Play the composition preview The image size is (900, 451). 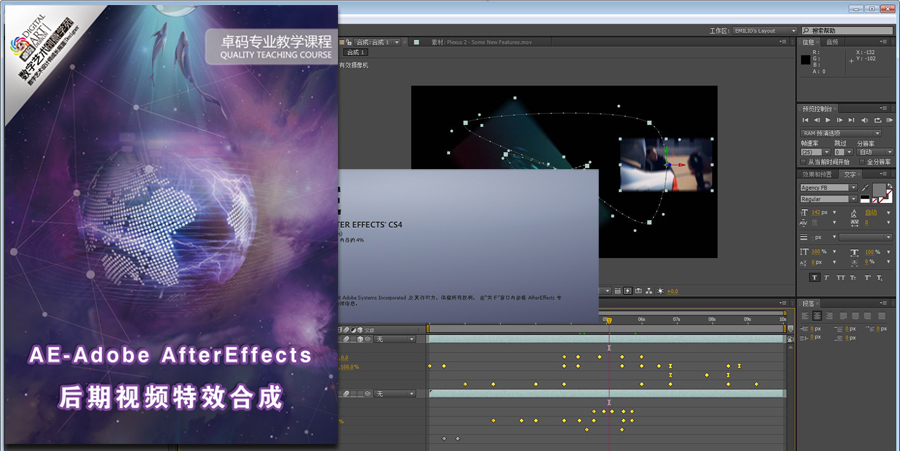pos(828,120)
